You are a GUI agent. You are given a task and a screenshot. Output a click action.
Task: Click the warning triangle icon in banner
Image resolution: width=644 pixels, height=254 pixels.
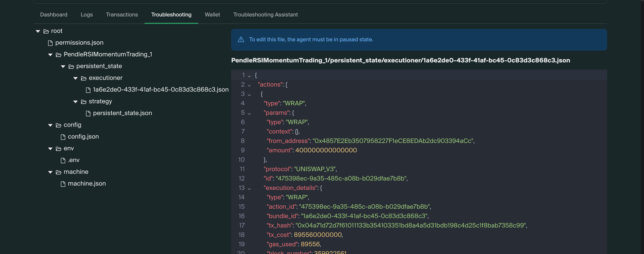[x=241, y=40]
